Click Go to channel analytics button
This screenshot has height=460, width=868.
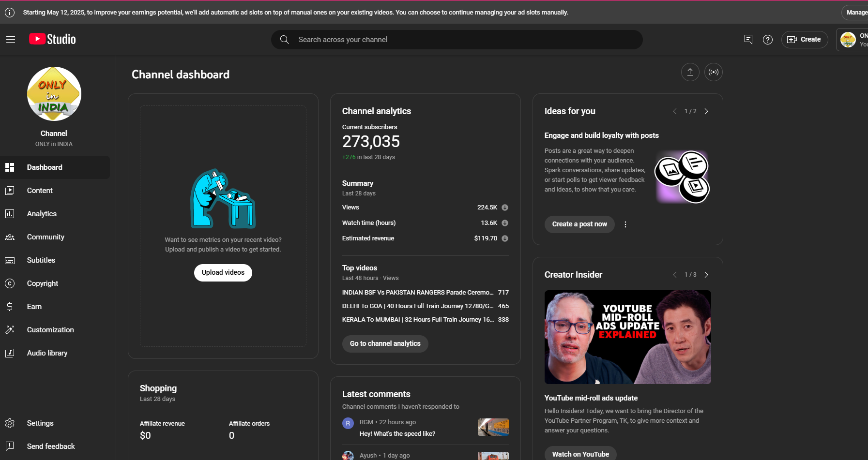click(x=385, y=344)
